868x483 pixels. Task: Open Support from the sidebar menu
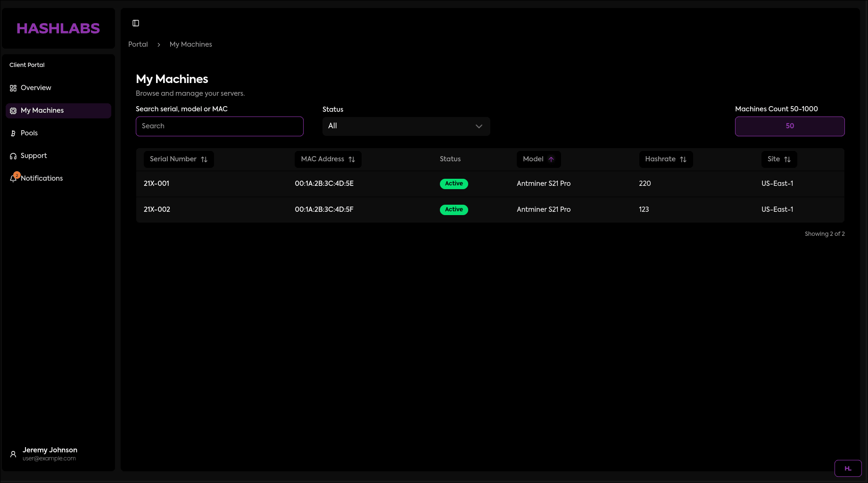coord(33,156)
